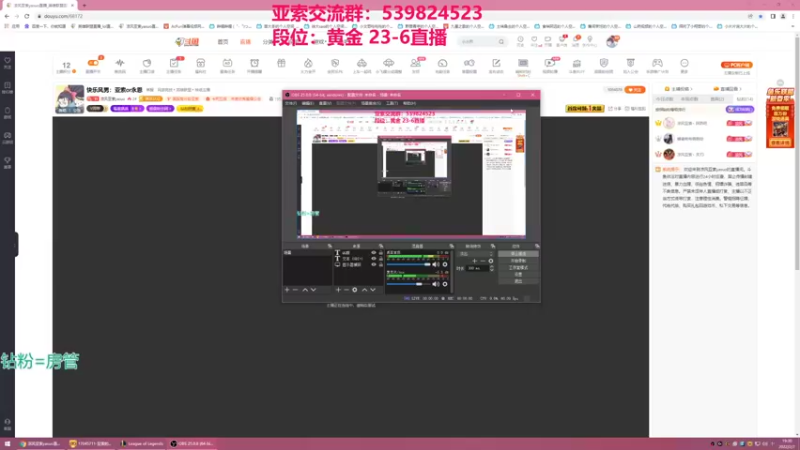Image resolution: width=800 pixels, height=450 pixels.
Task: Open the alarm clock reminder icon
Action: pos(254,63)
